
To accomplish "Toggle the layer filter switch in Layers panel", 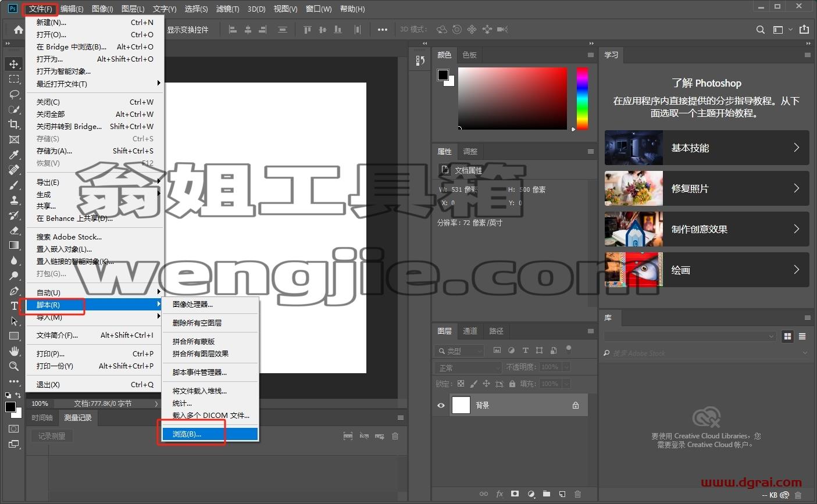I will pos(569,349).
